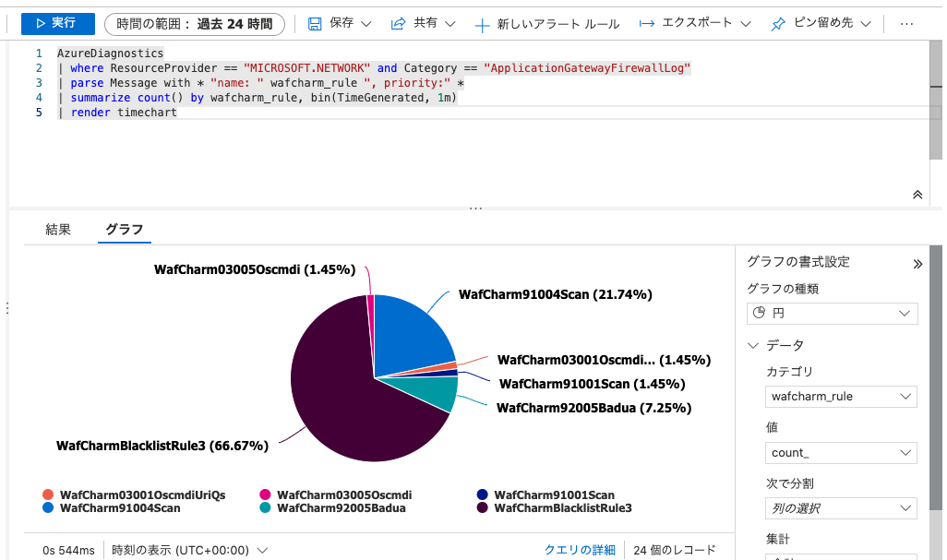The width and height of the screenshot is (947, 560).
Task: Click the WafCharmBlacklistRule3 pie slice
Action: pyautogui.click(x=344, y=399)
